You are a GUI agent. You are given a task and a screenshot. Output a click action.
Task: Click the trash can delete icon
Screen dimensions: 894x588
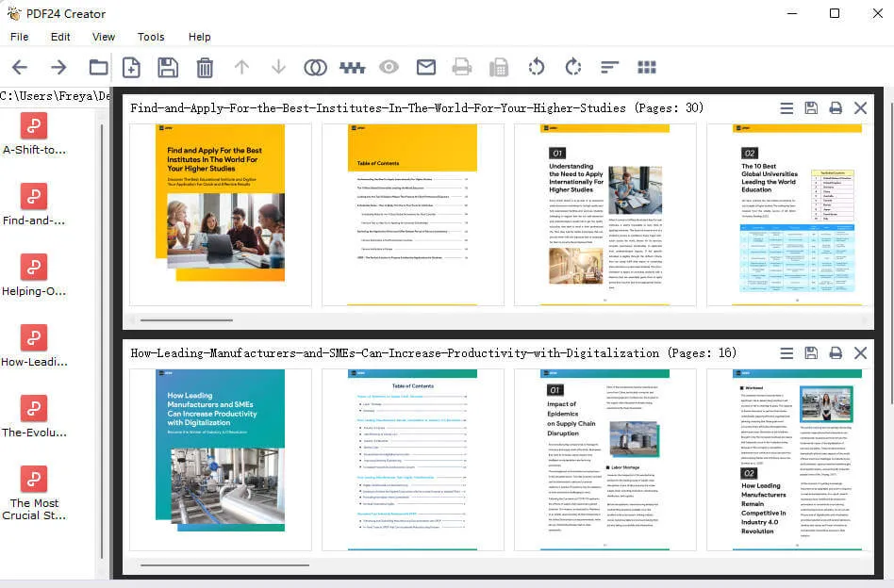click(x=205, y=67)
